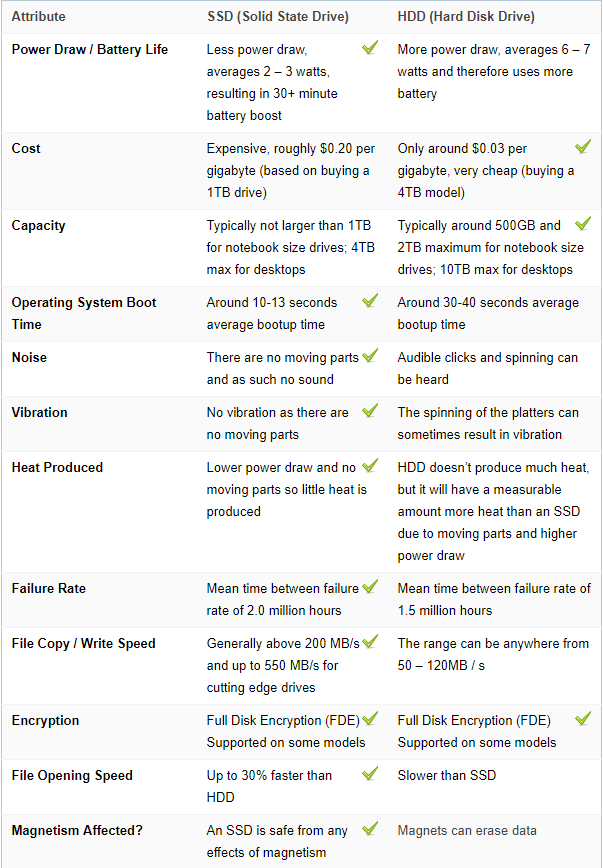Click the SSD Noise row checkmark
The height and width of the screenshot is (868, 603).
click(370, 355)
